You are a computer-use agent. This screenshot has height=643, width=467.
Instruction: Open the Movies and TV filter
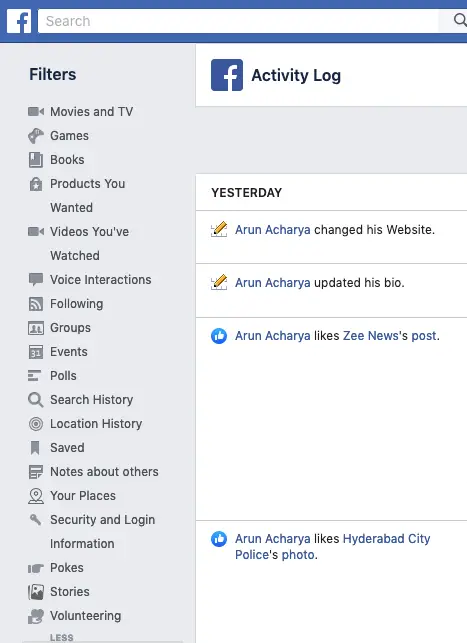[91, 112]
